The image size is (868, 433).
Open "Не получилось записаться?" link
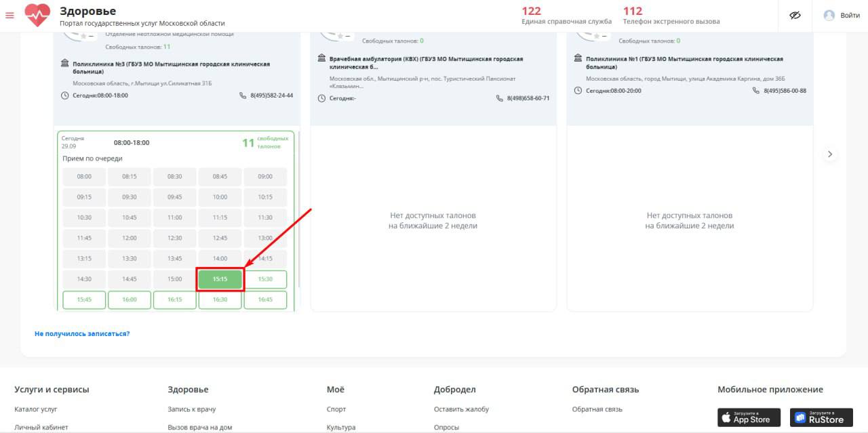tap(82, 334)
